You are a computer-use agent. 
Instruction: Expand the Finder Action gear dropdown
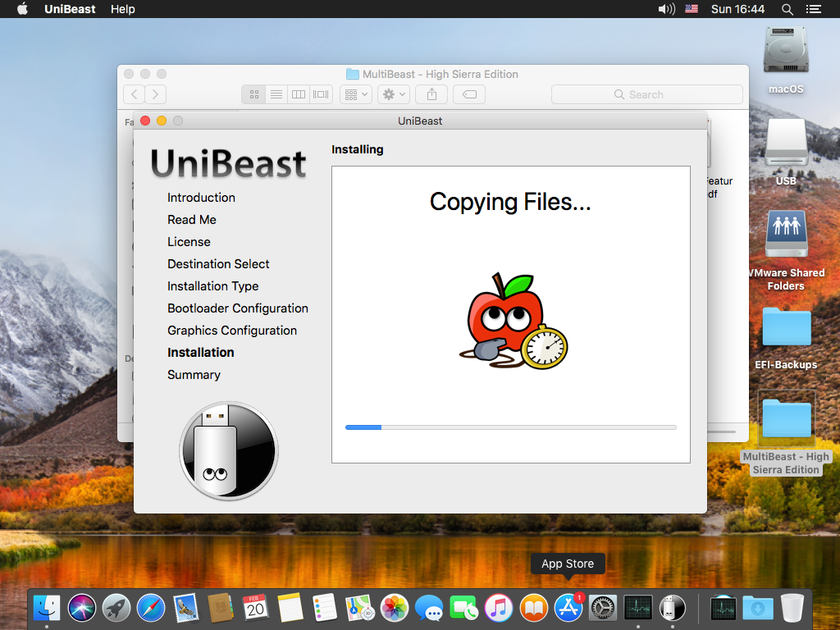click(x=393, y=94)
